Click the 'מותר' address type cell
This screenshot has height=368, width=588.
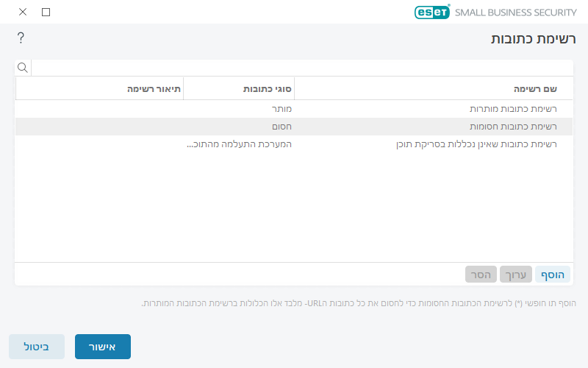point(282,109)
